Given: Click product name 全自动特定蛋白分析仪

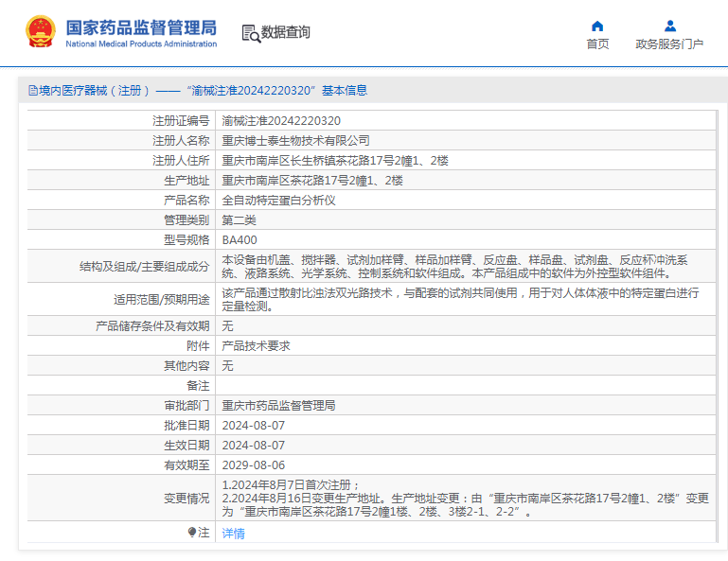Looking at the screenshot, I should click(x=278, y=201).
